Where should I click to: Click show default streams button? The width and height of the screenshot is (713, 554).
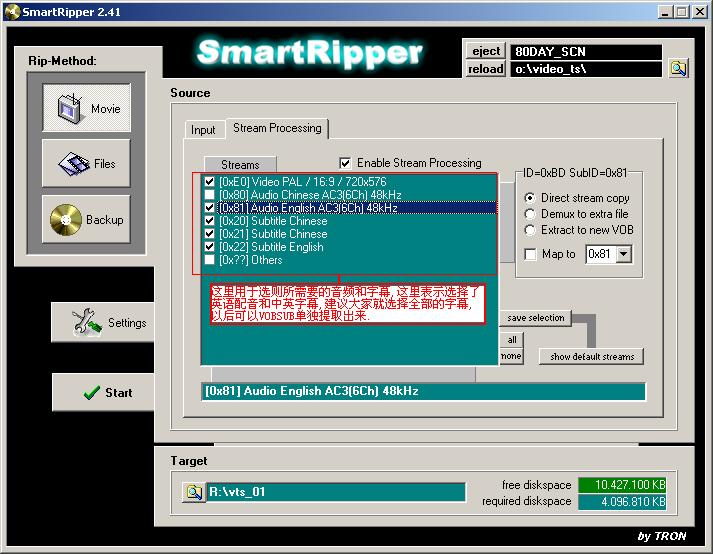[x=590, y=357]
